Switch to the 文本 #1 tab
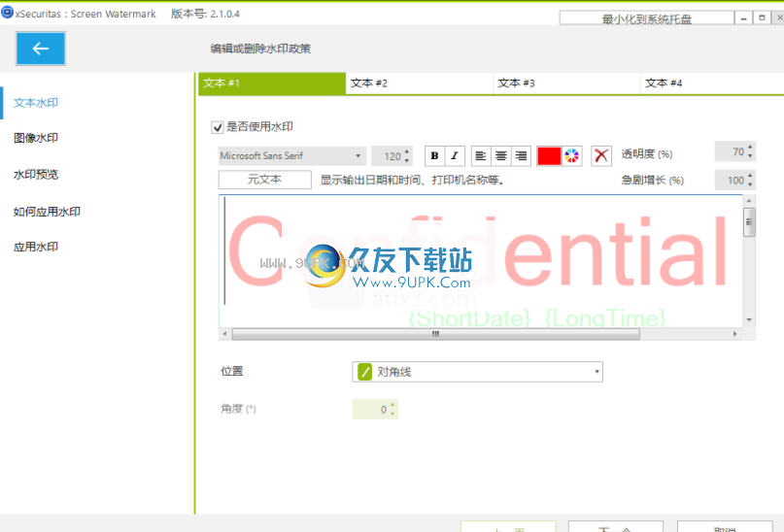The width and height of the screenshot is (784, 532). pyautogui.click(x=272, y=83)
